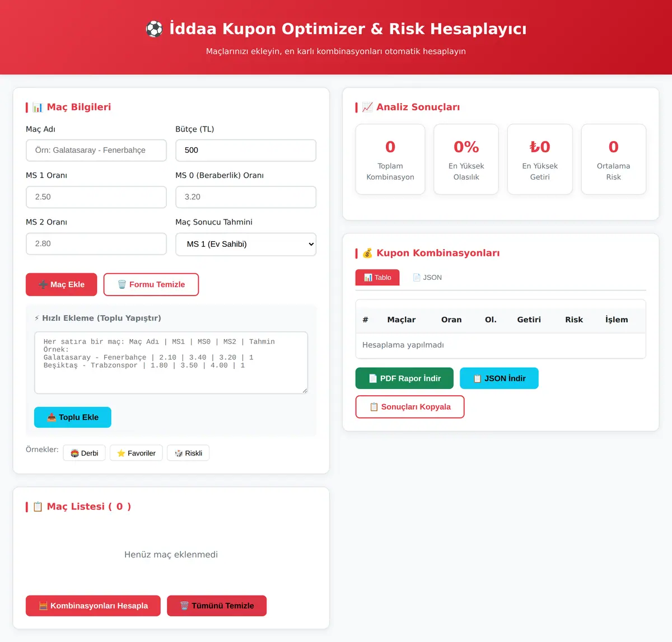
Task: Click the En Yüksek Getiri stat card
Action: click(540, 160)
